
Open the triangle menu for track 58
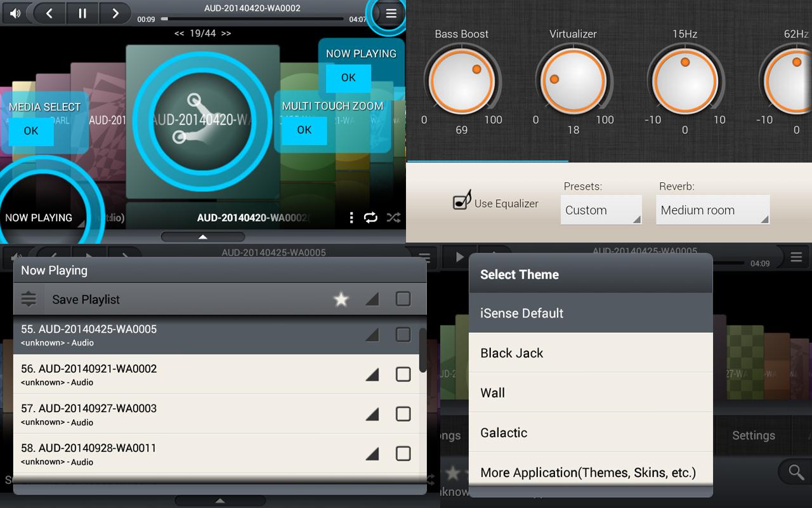pyautogui.click(x=372, y=453)
